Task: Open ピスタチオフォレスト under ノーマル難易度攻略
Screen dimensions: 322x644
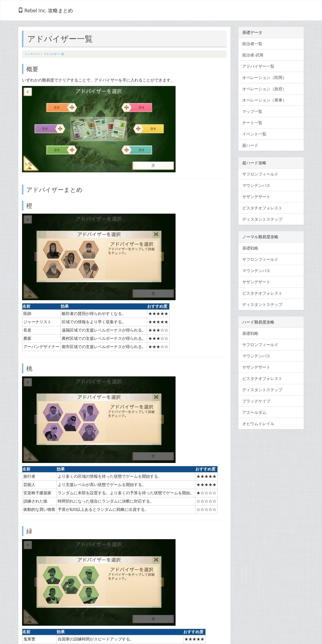Action: click(271, 293)
